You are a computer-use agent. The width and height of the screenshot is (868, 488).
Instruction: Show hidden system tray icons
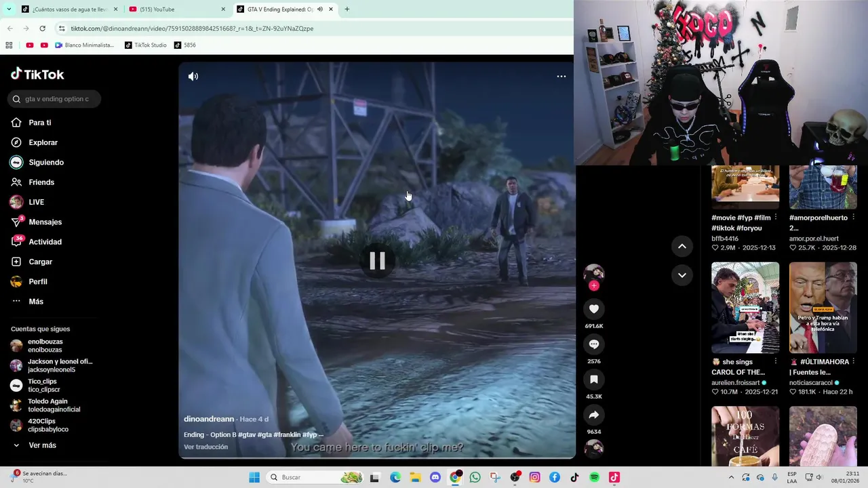(x=731, y=477)
